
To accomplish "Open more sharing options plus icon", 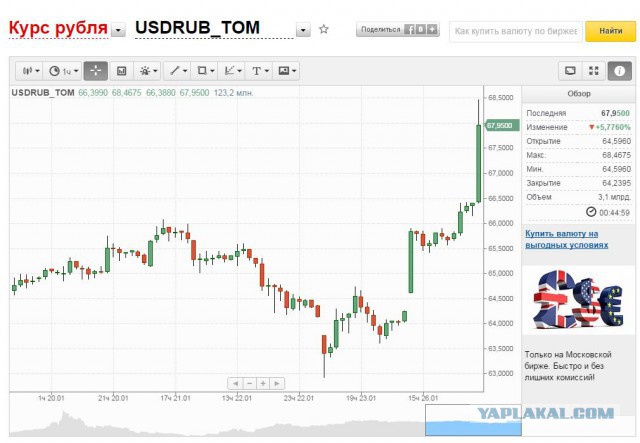I will 432,29.
